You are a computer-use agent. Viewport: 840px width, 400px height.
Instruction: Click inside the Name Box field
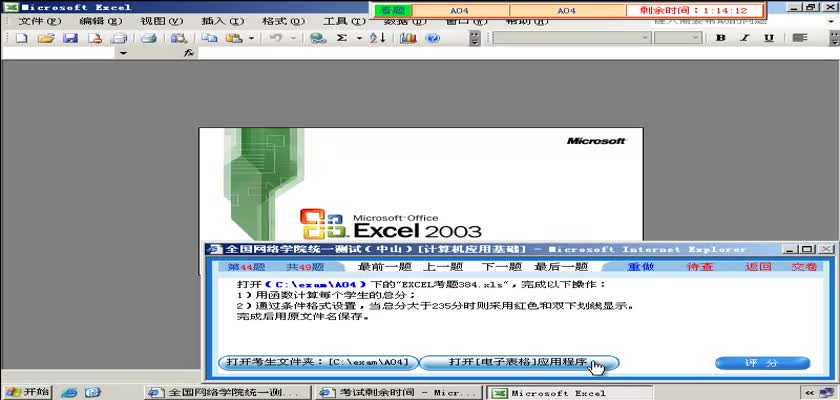(59, 53)
